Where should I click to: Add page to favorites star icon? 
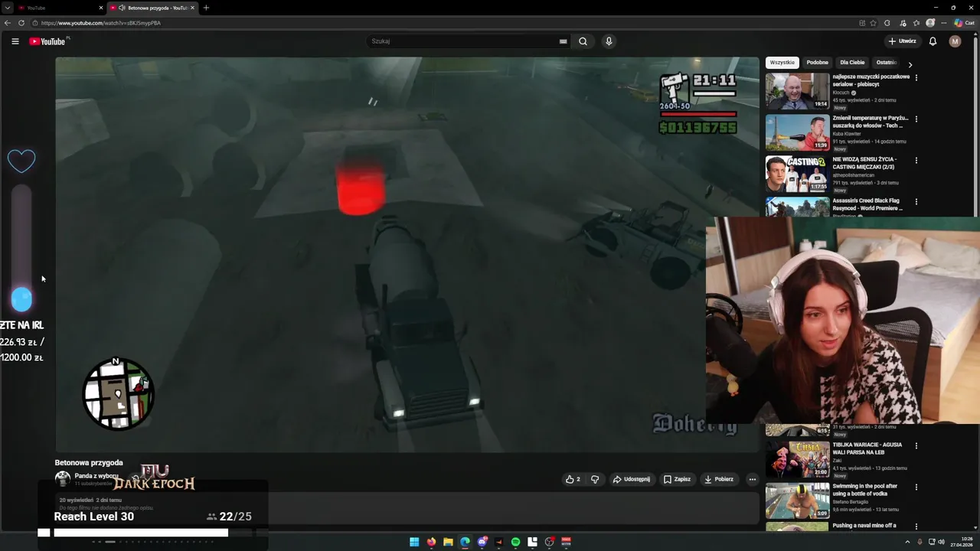coord(874,23)
